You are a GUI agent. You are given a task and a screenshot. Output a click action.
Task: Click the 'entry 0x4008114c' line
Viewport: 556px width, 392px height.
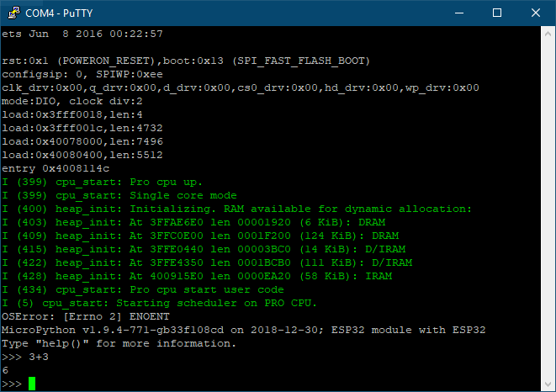click(x=56, y=168)
